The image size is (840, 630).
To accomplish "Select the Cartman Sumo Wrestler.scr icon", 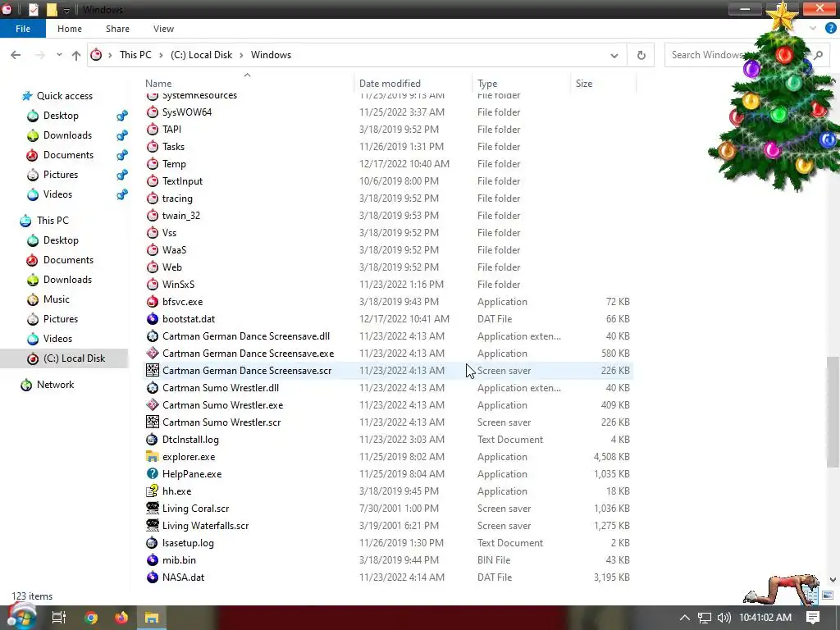I will 153,422.
